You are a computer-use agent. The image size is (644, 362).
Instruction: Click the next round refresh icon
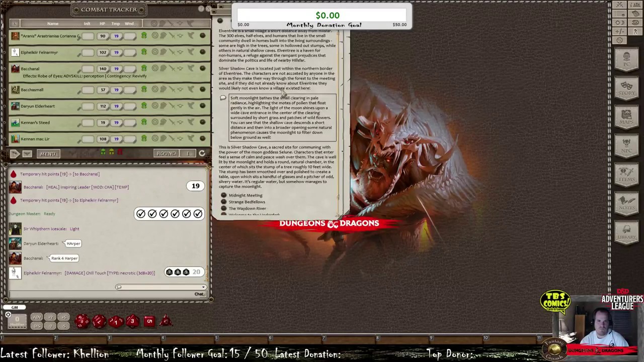tap(202, 153)
